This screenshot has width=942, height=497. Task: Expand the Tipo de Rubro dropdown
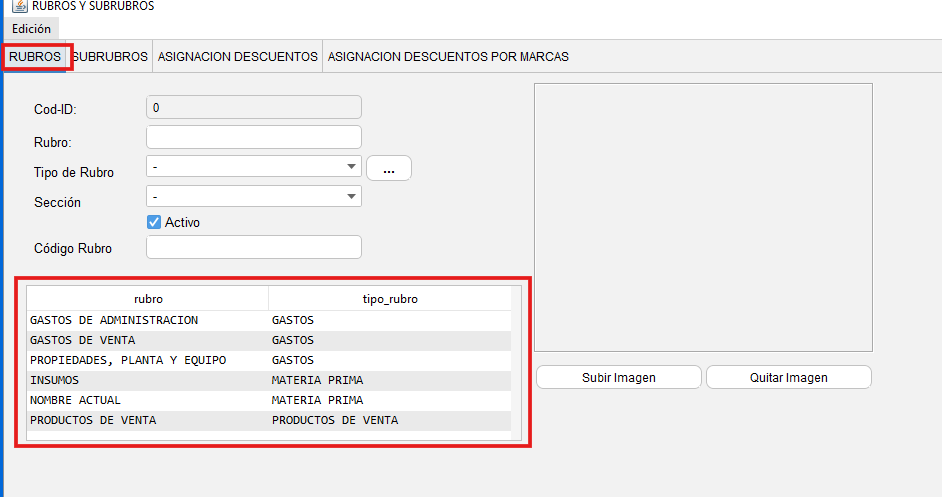coord(351,167)
